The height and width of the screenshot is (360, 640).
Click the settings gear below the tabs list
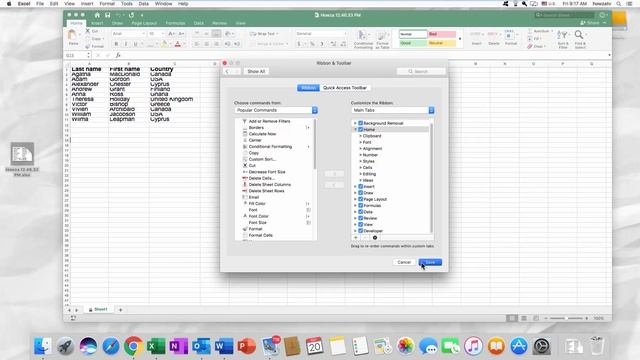coord(375,238)
